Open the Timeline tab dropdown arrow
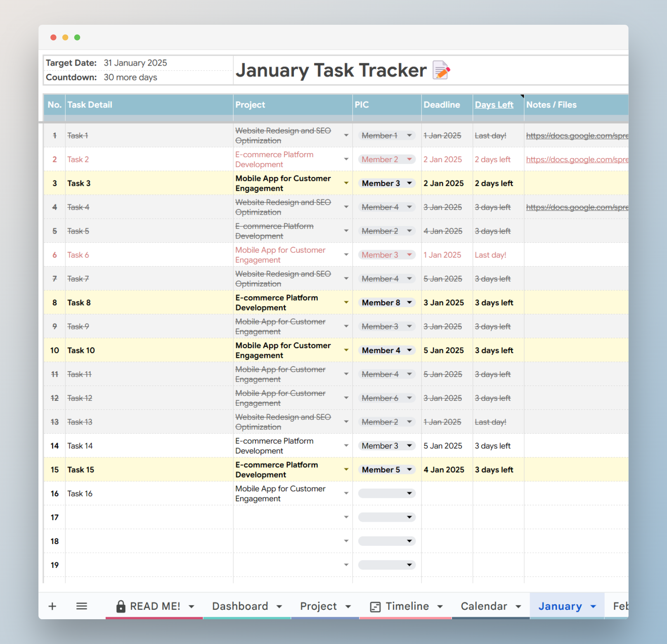Viewport: 667px width, 644px height. [440, 606]
